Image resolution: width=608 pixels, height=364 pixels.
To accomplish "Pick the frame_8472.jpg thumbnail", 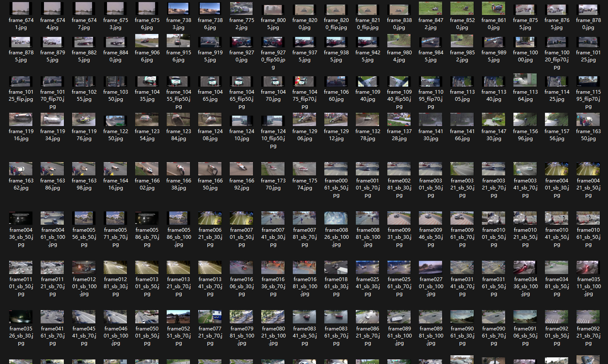I will click(430, 8).
